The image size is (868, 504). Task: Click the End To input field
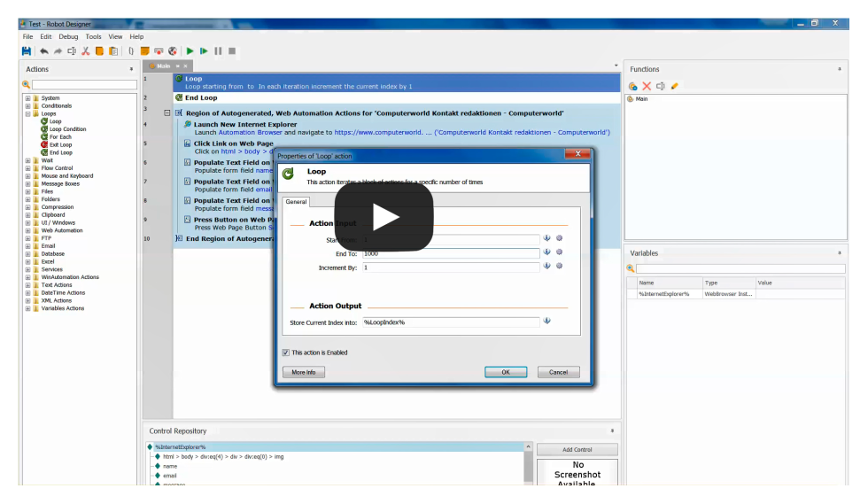451,253
